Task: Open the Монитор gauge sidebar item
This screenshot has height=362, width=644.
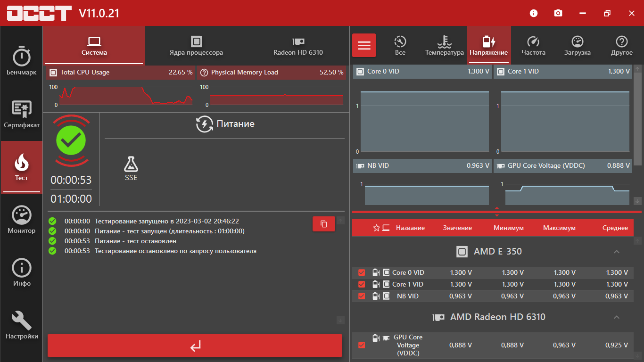Action: [21, 220]
